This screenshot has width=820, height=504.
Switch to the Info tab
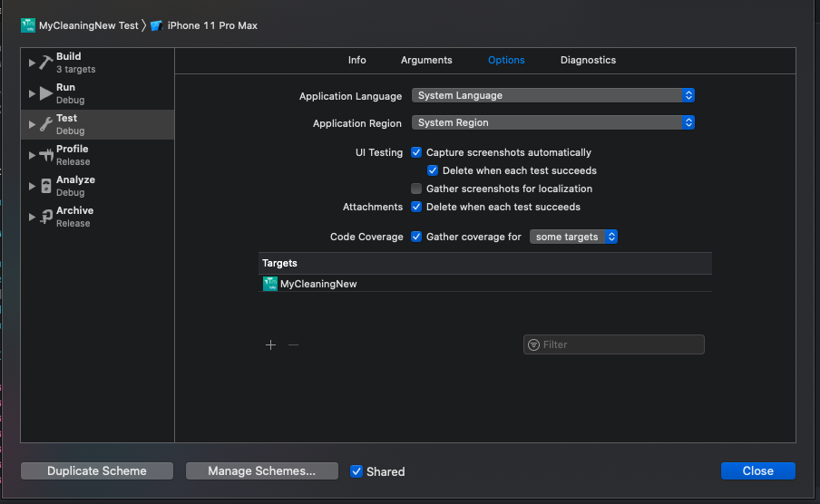357,60
